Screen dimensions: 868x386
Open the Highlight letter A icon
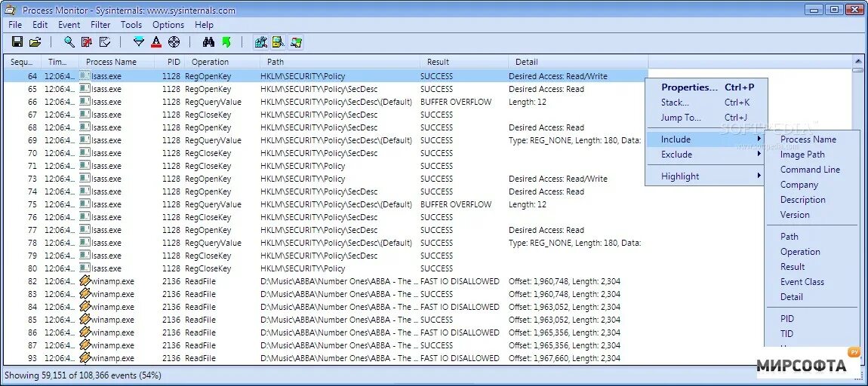pos(156,41)
